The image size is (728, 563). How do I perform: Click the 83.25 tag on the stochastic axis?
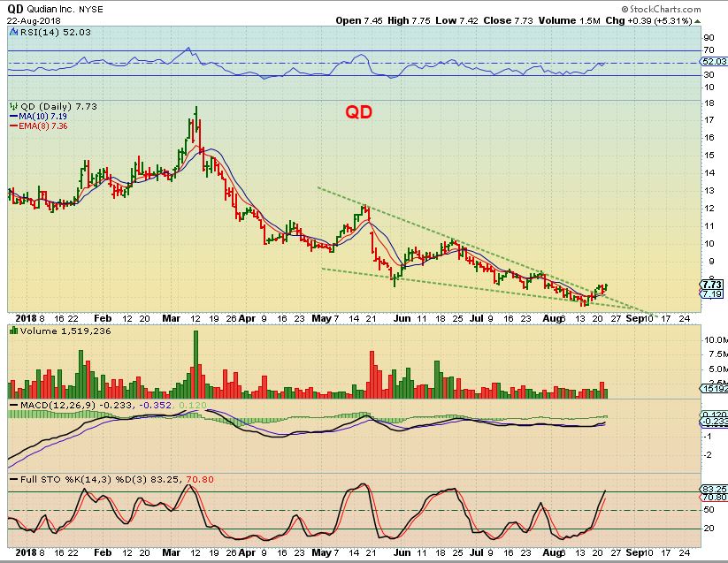714,490
